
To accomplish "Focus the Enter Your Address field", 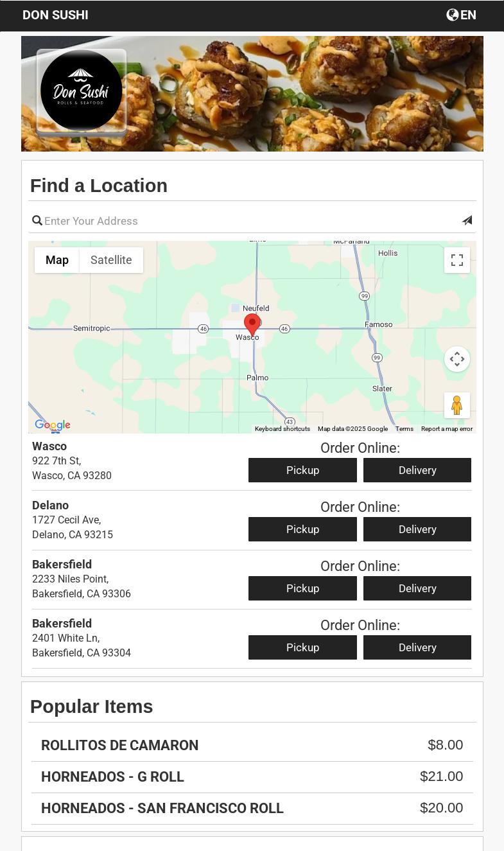I will [252, 221].
